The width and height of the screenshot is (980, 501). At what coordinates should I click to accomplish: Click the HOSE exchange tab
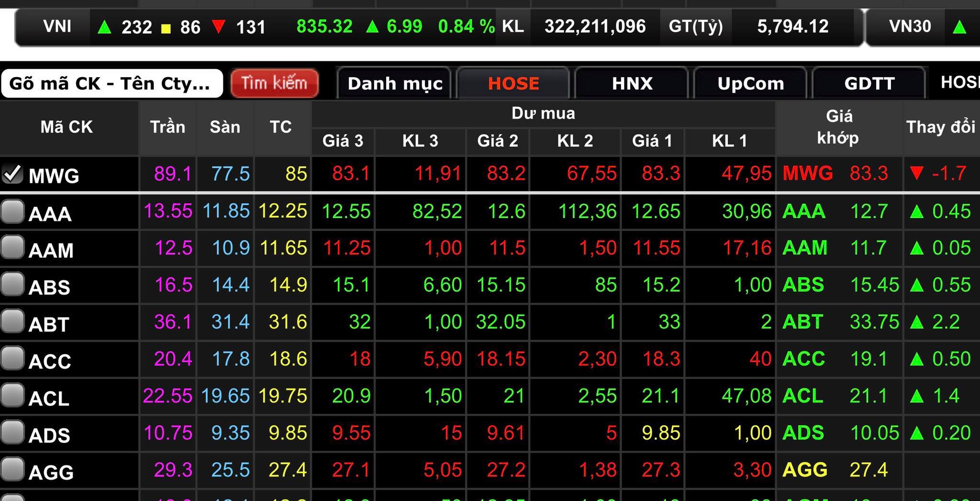(x=513, y=83)
